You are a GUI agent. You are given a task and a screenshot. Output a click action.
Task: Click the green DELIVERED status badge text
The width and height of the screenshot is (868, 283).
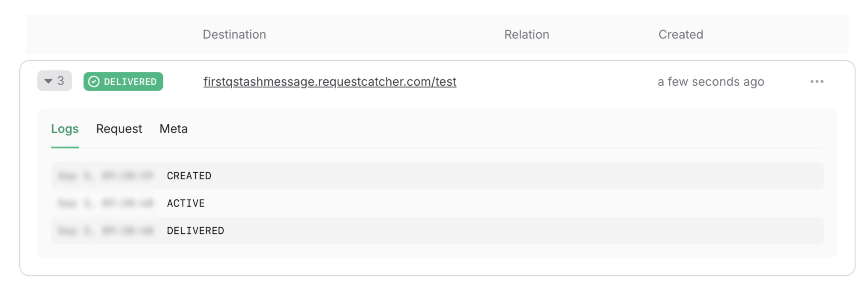pyautogui.click(x=130, y=81)
